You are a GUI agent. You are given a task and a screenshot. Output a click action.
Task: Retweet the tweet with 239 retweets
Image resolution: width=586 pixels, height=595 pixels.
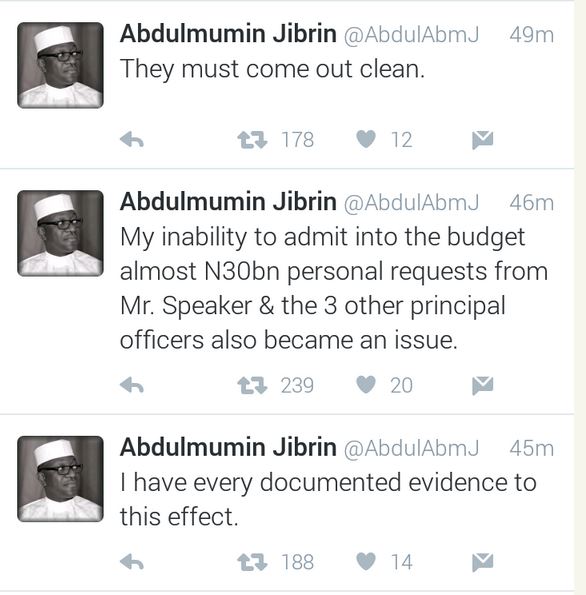click(252, 385)
